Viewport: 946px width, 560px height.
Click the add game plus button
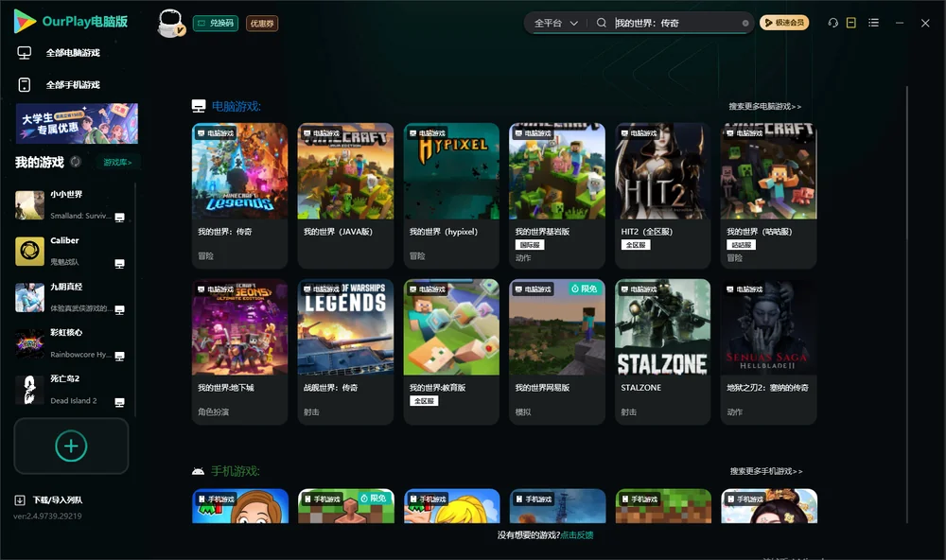[71, 446]
